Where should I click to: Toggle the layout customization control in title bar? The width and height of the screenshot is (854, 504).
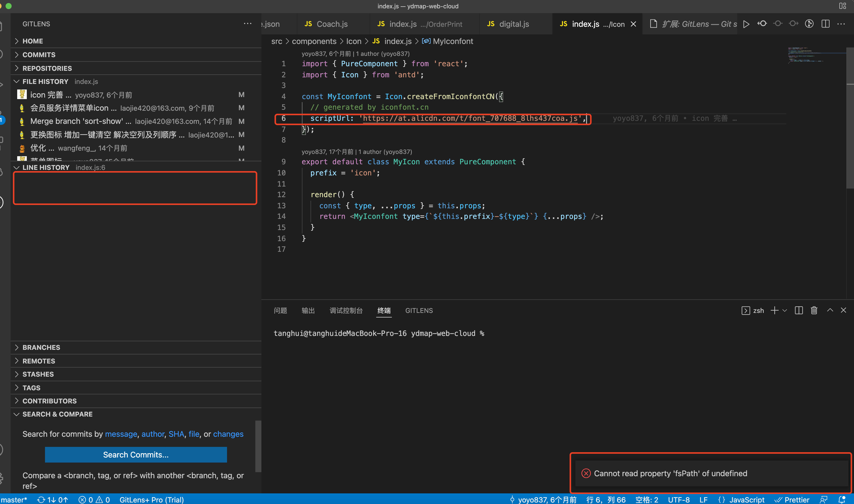[843, 6]
